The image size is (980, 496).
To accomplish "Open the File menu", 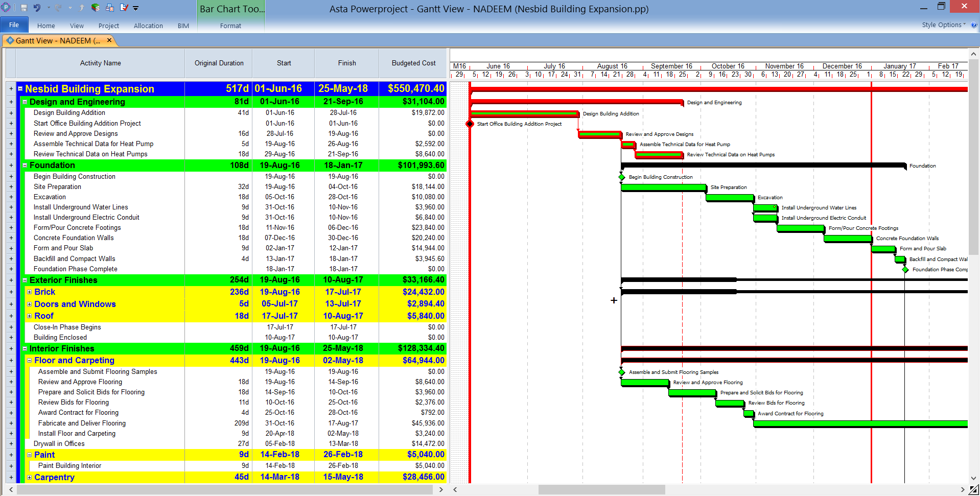I will click(x=14, y=25).
